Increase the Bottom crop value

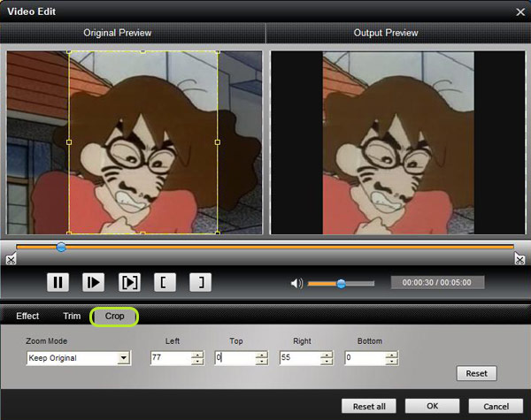pos(391,355)
